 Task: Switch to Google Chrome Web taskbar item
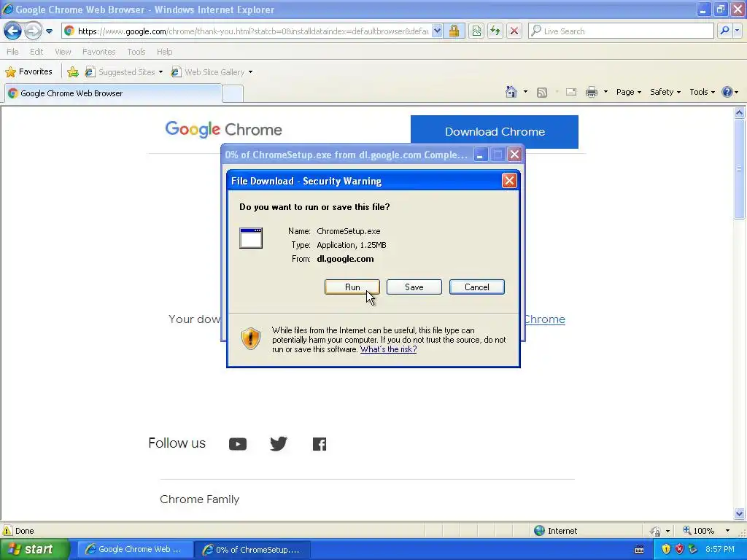click(135, 549)
